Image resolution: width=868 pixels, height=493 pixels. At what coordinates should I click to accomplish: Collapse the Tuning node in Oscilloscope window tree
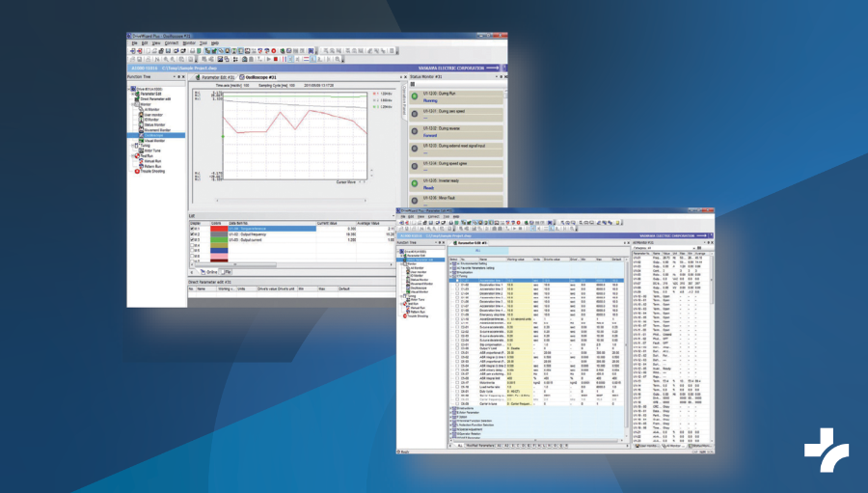point(132,145)
